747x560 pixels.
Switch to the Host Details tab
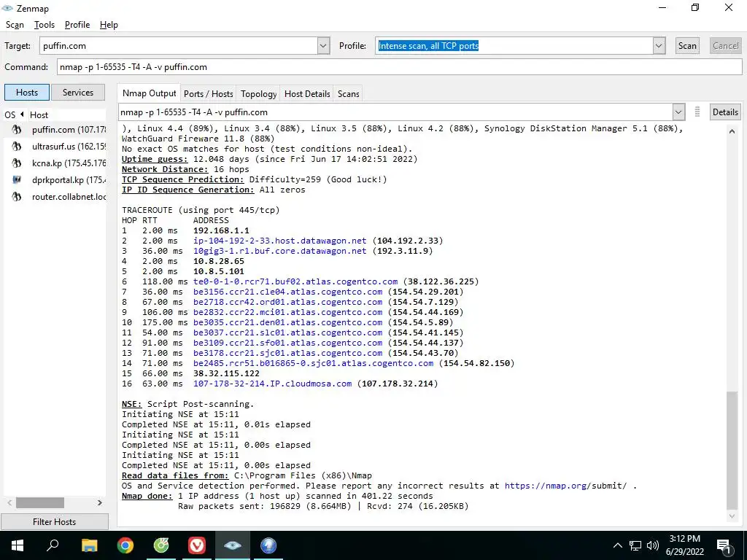(307, 94)
